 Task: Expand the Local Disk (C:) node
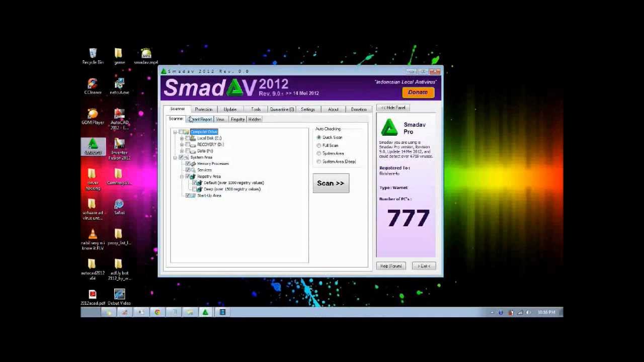coord(182,138)
